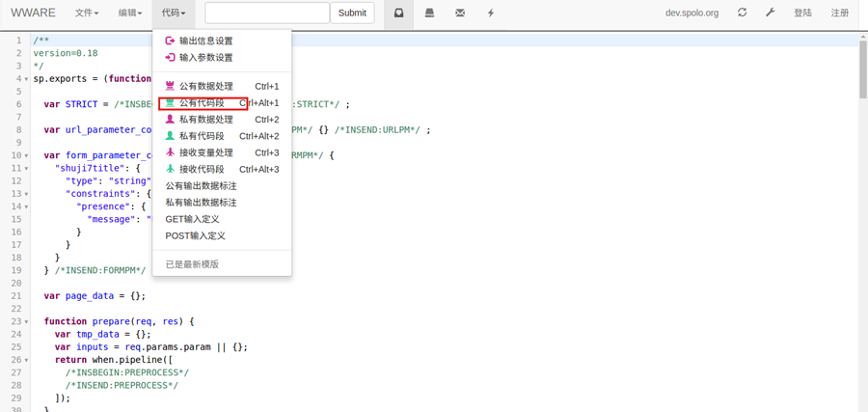Click the refresh icon near dev.spolo.org
The height and width of the screenshot is (412, 868).
coord(743,13)
